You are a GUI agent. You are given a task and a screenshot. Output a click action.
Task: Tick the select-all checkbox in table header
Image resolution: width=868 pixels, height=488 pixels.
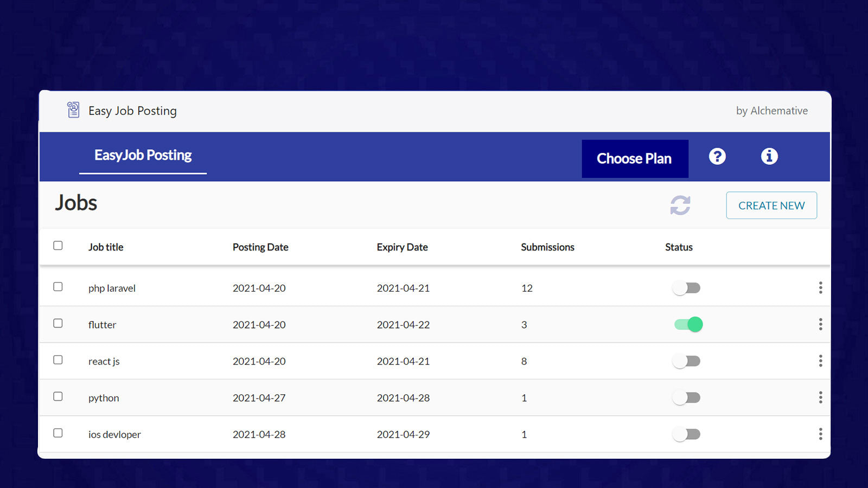[x=58, y=246]
